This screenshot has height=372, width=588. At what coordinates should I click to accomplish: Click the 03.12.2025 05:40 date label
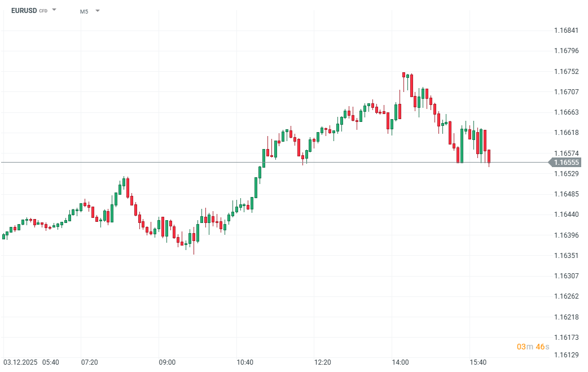31,362
